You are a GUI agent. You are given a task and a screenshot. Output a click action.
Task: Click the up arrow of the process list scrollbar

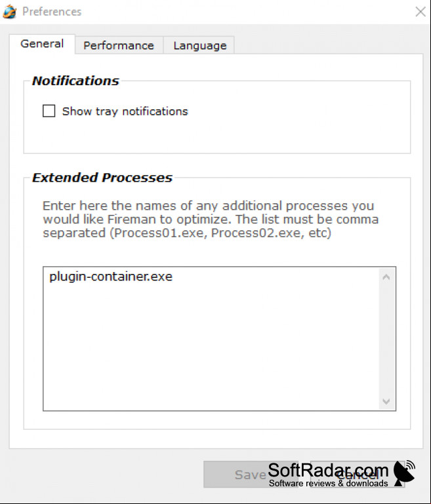click(386, 277)
